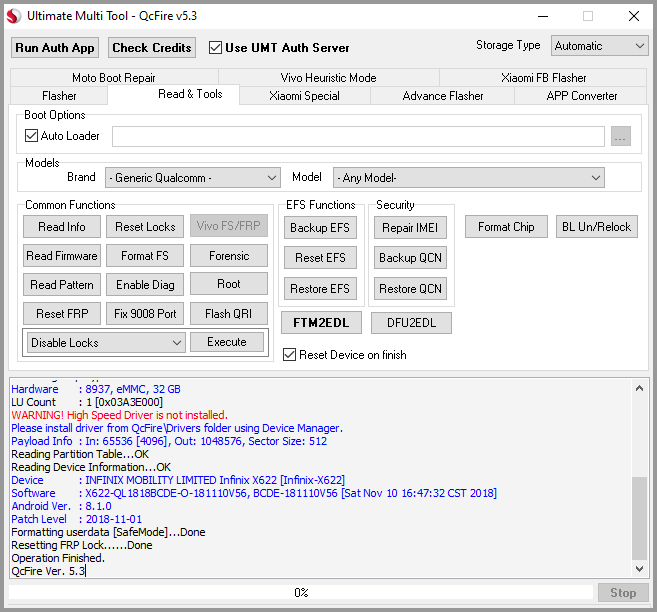657x612 pixels.
Task: Click the FTM2EDL button
Action: pos(320,323)
